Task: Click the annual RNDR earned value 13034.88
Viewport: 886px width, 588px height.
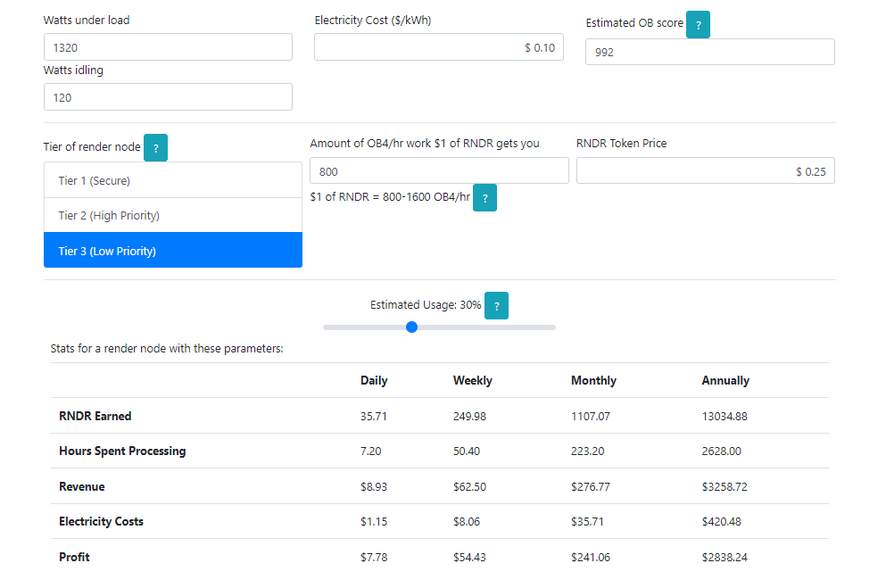Action: (x=725, y=417)
